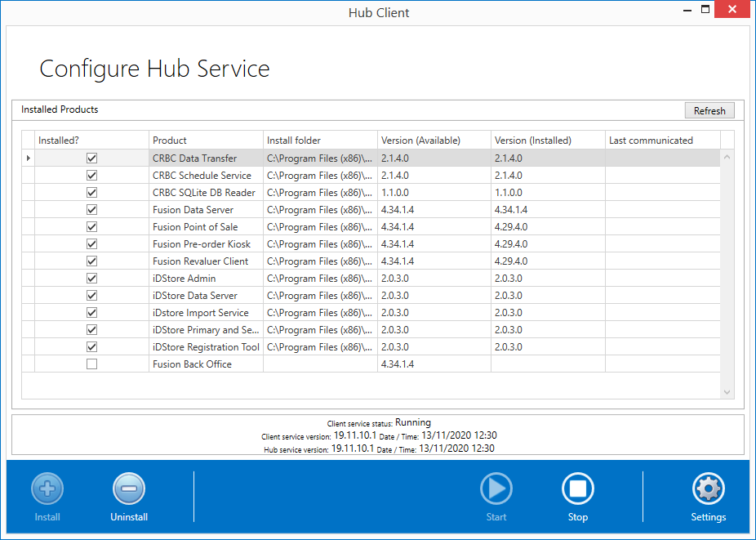Select the Fusion Back Office row

tap(371, 364)
